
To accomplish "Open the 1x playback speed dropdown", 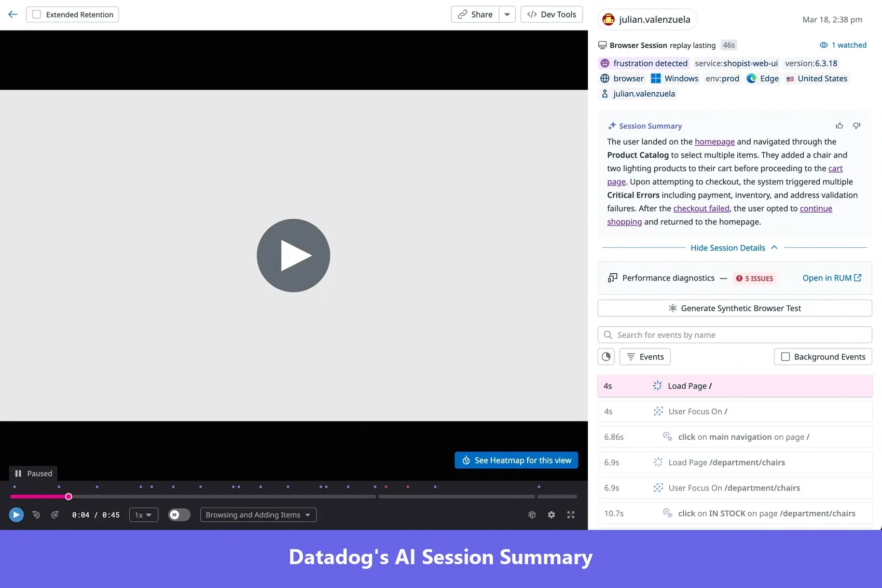I will (144, 515).
